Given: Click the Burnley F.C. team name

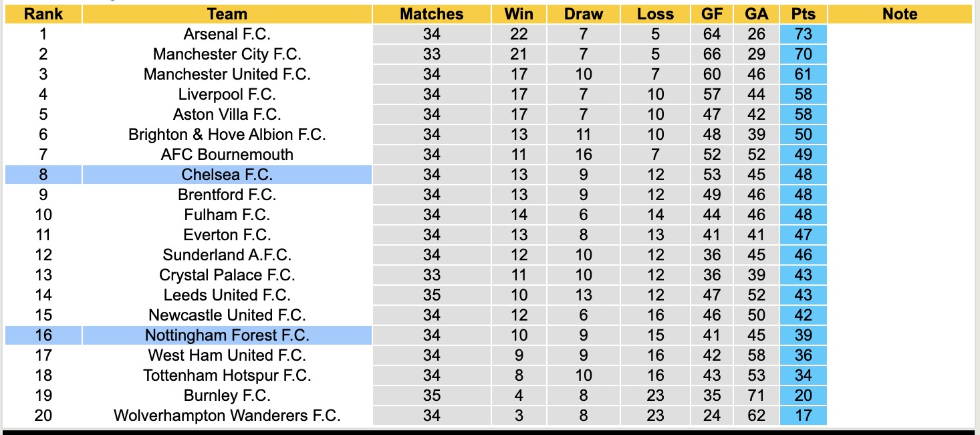Looking at the screenshot, I should (227, 396).
